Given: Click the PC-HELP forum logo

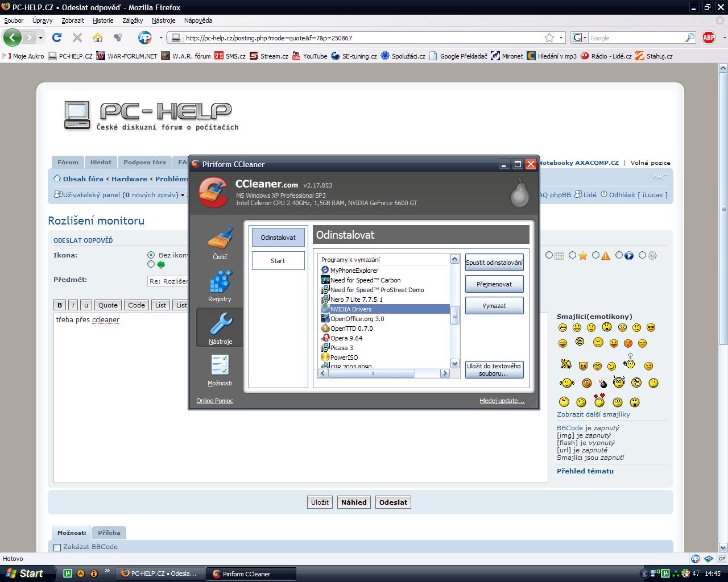Looking at the screenshot, I should click(151, 115).
